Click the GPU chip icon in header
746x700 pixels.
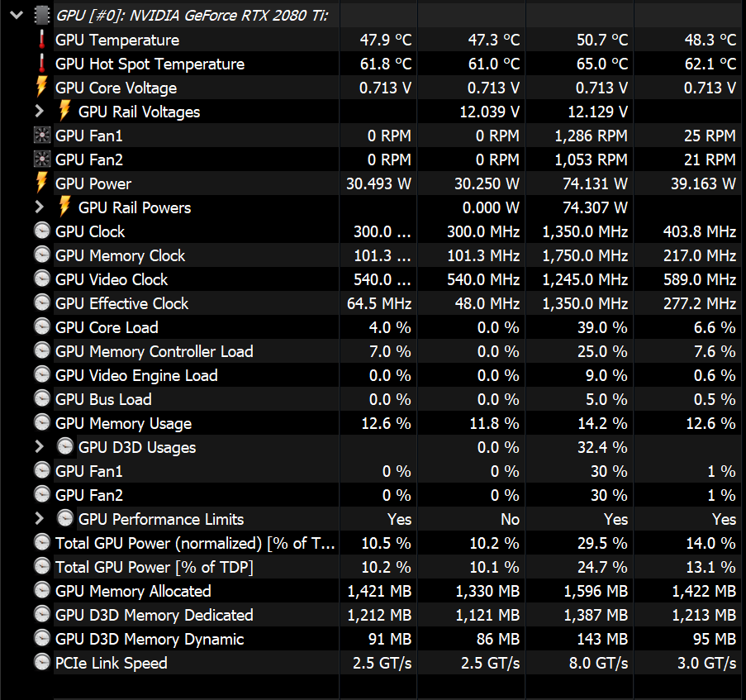point(42,15)
